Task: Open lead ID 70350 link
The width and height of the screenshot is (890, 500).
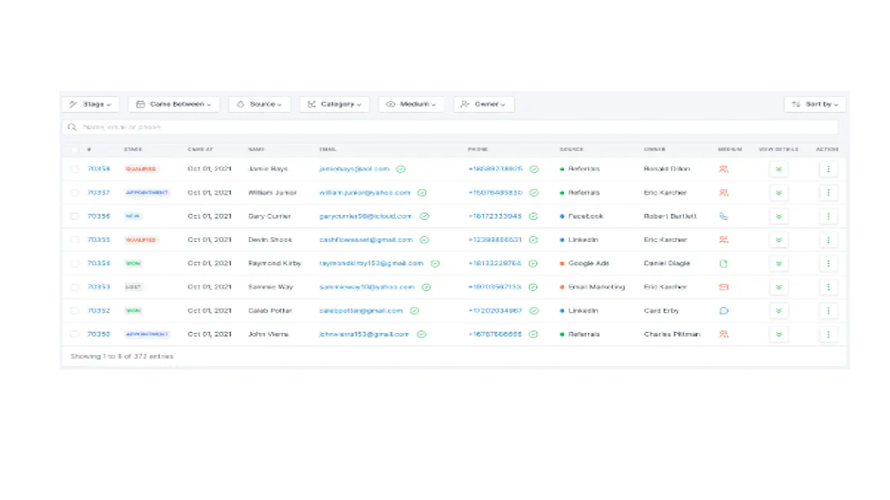Action: point(99,334)
